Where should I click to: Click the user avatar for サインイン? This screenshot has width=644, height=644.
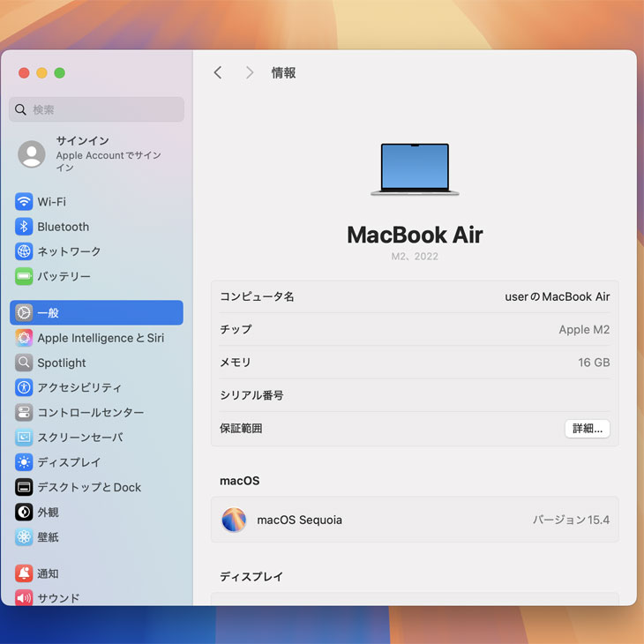point(32,154)
